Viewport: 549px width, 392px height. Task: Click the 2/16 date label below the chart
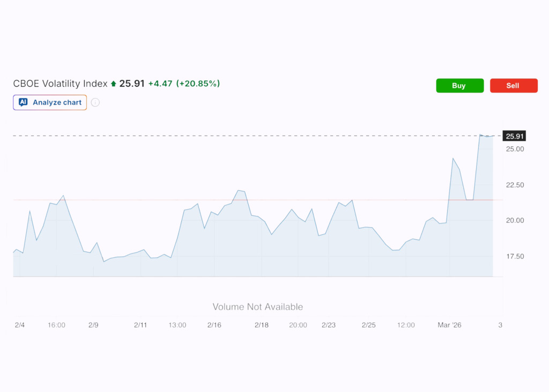[x=214, y=325]
